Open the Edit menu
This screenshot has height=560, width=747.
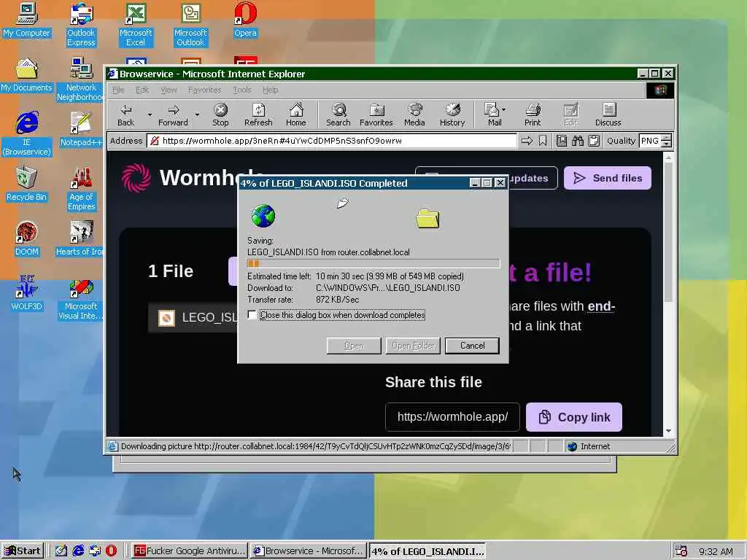coord(142,90)
